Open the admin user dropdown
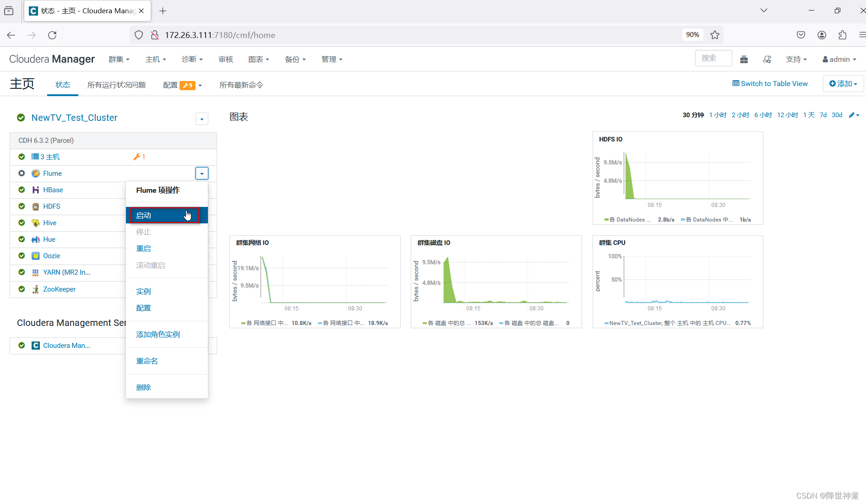Image resolution: width=866 pixels, height=504 pixels. [x=839, y=60]
